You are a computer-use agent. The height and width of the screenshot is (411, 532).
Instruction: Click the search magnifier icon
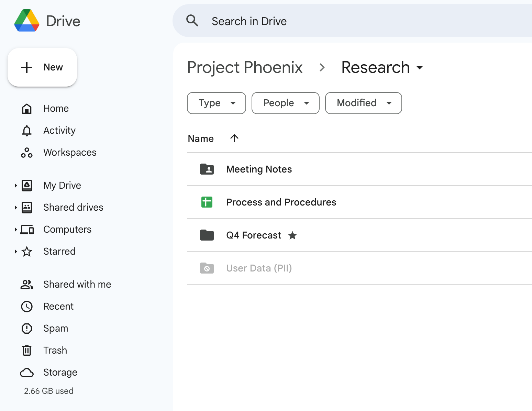click(x=192, y=21)
